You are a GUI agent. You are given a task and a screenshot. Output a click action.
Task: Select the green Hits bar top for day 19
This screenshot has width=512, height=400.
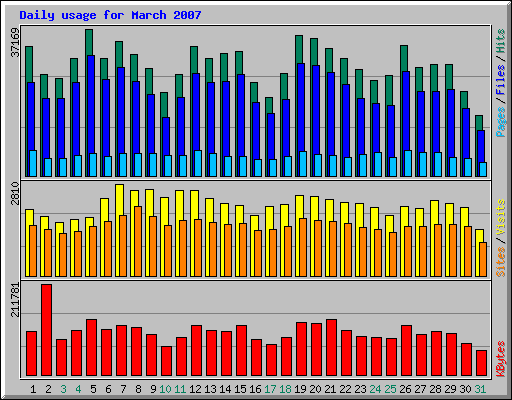299,49
